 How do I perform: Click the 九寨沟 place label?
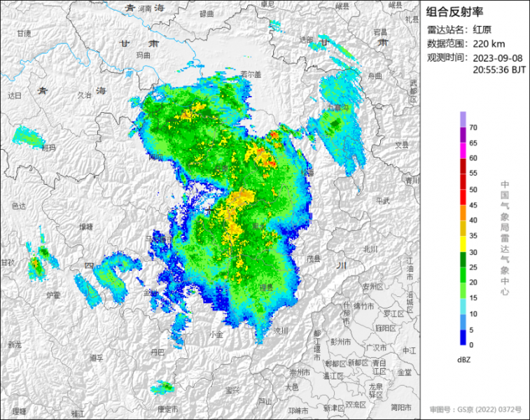pyautogui.click(x=338, y=108)
